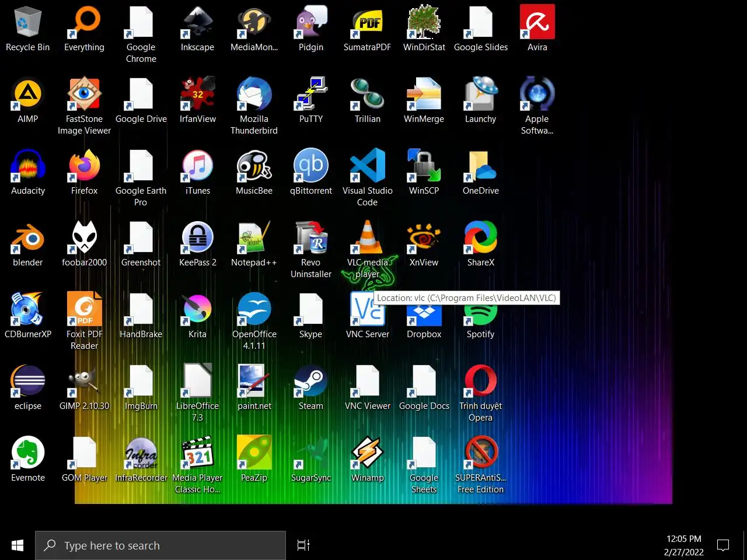Click the Firefox shortcut

pyautogui.click(x=84, y=166)
